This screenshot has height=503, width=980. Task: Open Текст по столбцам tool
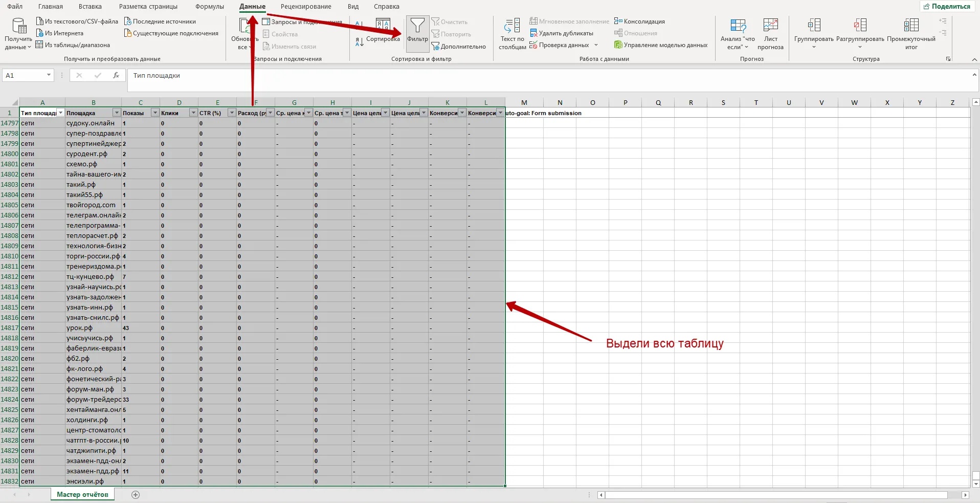[x=512, y=34]
